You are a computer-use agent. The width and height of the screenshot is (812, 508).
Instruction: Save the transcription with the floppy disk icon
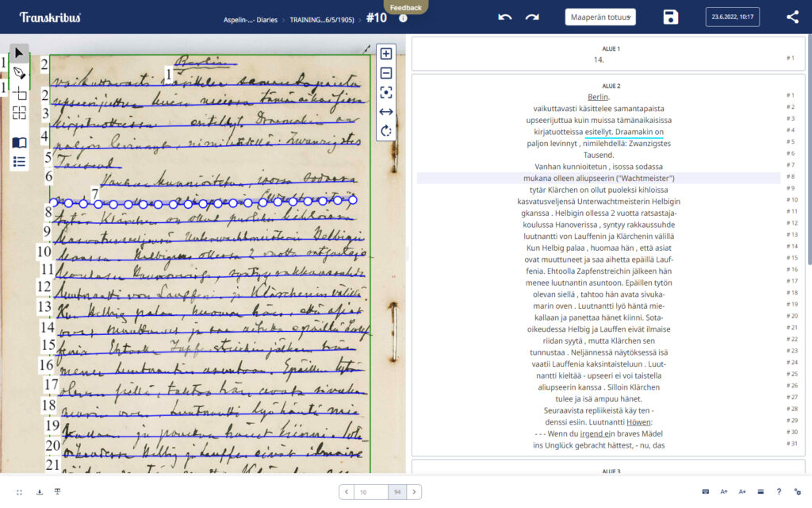tap(671, 17)
